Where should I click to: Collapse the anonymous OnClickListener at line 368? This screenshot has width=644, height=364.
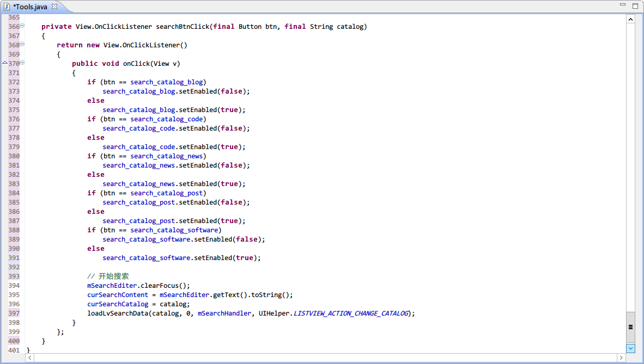point(22,45)
